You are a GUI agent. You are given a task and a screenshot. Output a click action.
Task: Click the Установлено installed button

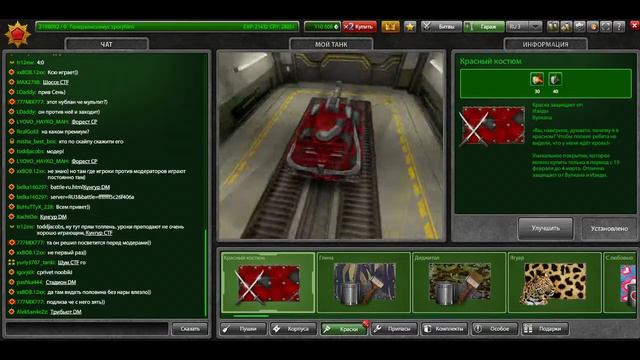(609, 229)
